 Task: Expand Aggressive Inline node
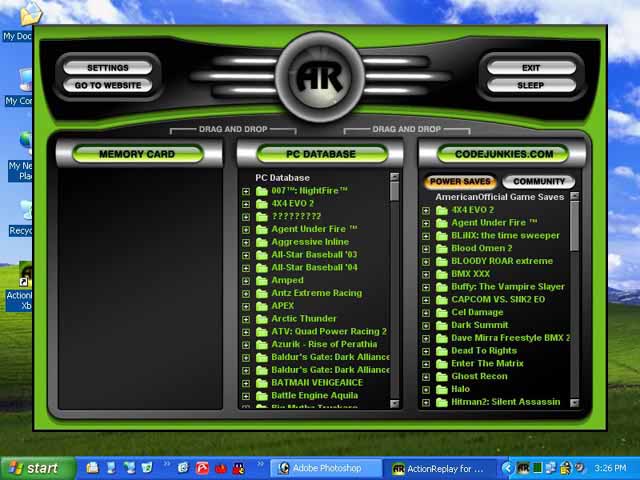point(246,242)
